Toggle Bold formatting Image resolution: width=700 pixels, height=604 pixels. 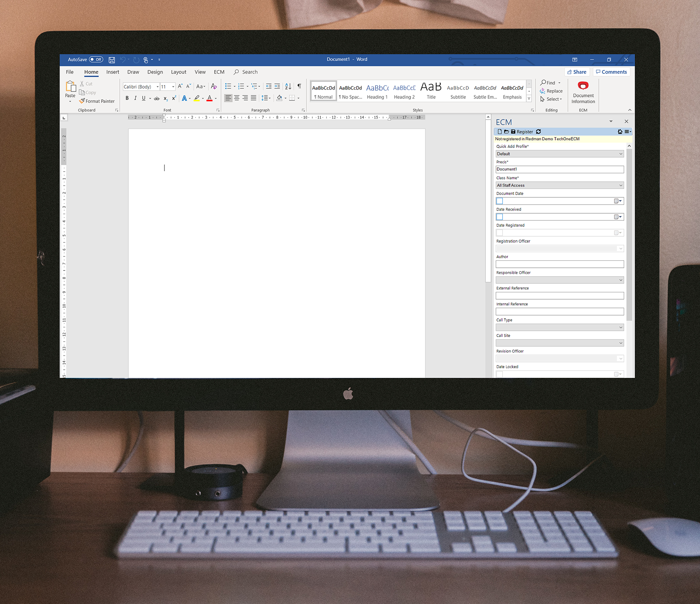127,98
